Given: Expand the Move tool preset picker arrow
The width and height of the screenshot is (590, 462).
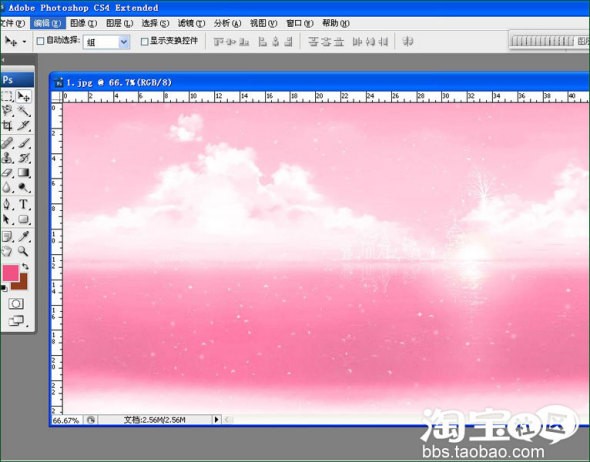Looking at the screenshot, I should (x=24, y=41).
